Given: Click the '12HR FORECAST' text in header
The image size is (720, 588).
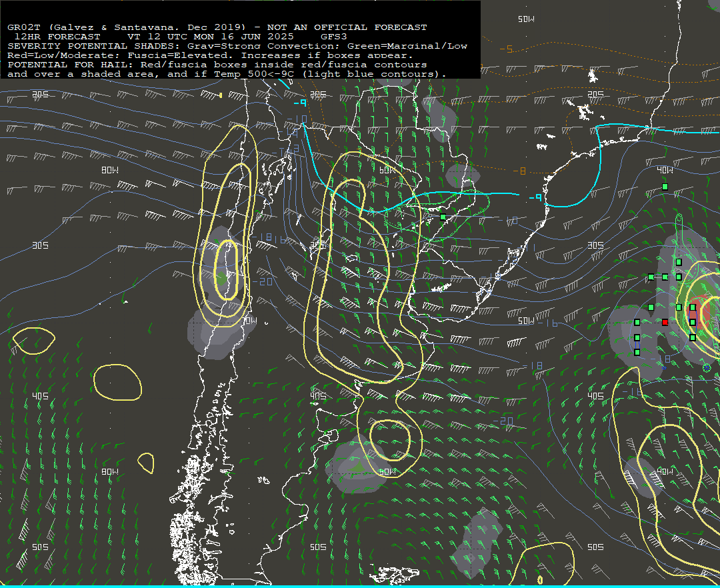Looking at the screenshot, I should (x=57, y=36).
